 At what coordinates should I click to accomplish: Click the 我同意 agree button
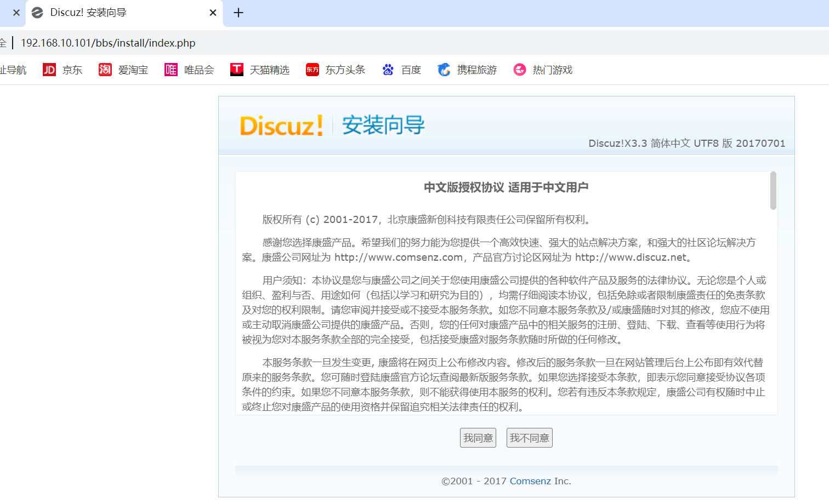coord(478,438)
